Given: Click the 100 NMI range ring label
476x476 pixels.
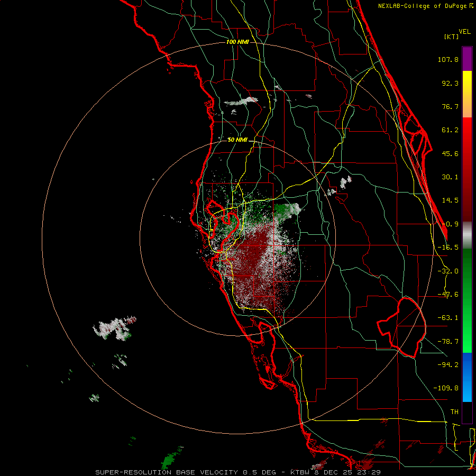Looking at the screenshot, I should pyautogui.click(x=237, y=42).
